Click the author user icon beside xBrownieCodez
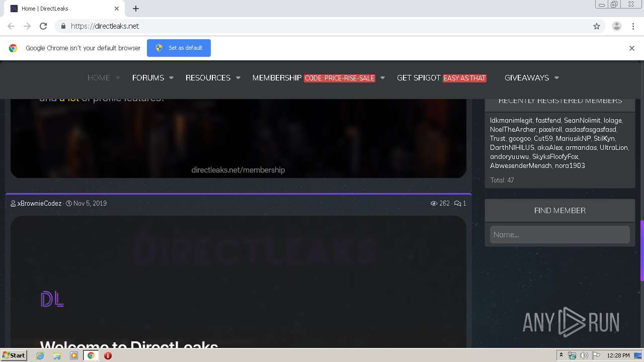Screen dimensions: 644x362 13,204
